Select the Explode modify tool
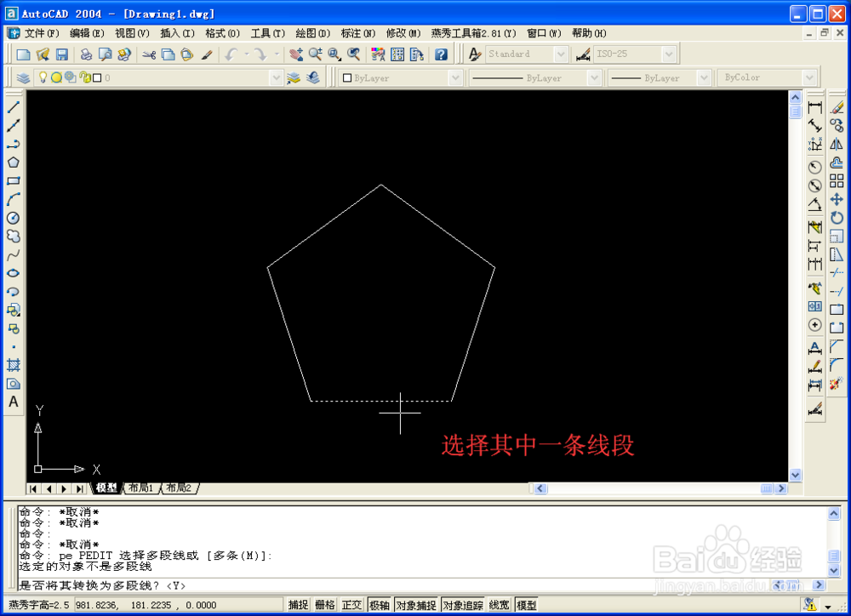This screenshot has height=616, width=851. (836, 384)
